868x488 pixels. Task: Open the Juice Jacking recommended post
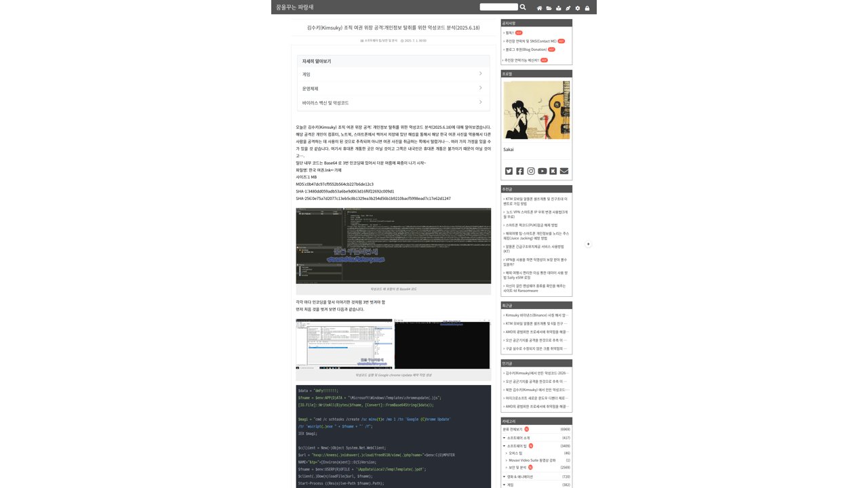pos(536,236)
